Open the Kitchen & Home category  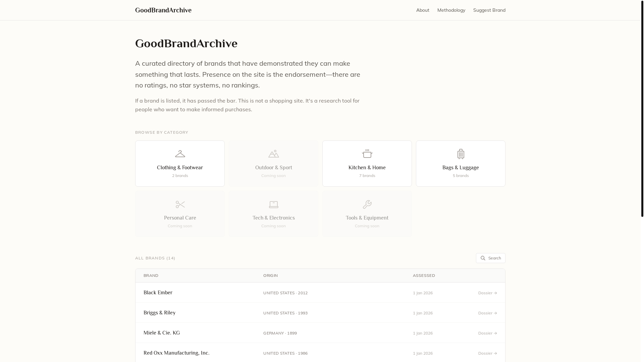click(x=367, y=164)
